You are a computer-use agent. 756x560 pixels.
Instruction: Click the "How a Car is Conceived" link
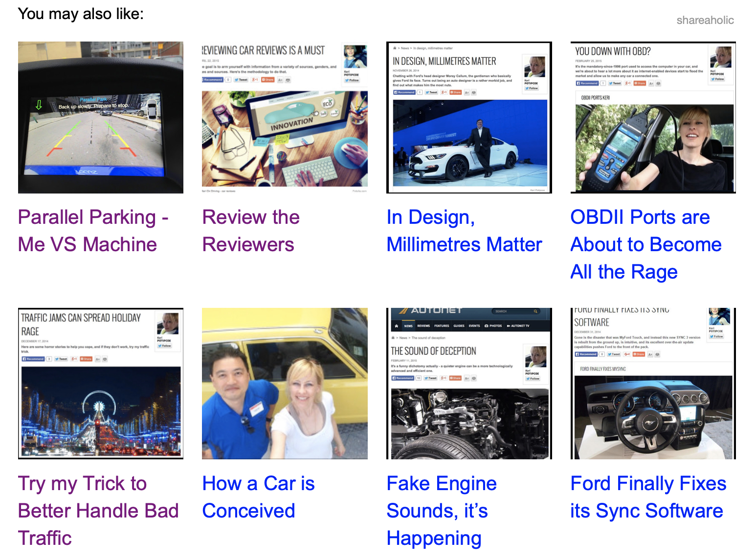[258, 497]
